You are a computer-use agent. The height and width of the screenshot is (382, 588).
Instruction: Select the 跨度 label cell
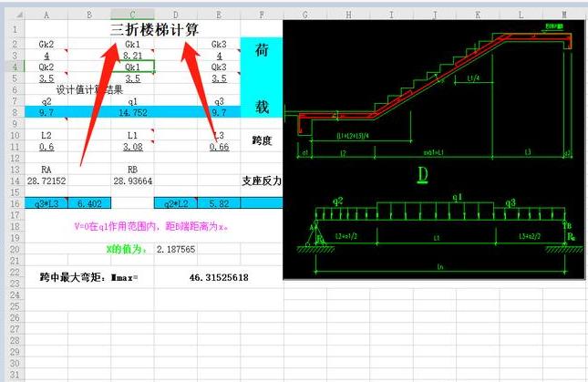(262, 140)
